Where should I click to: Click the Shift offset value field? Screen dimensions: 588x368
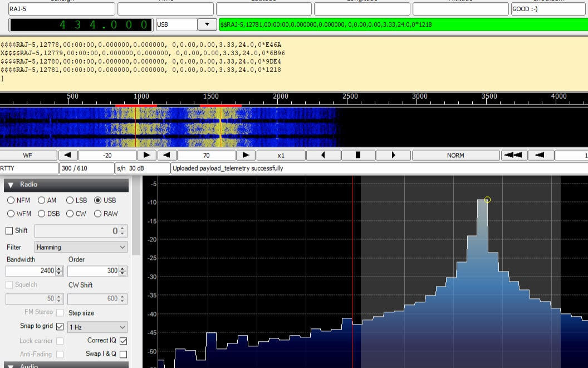pyautogui.click(x=77, y=231)
